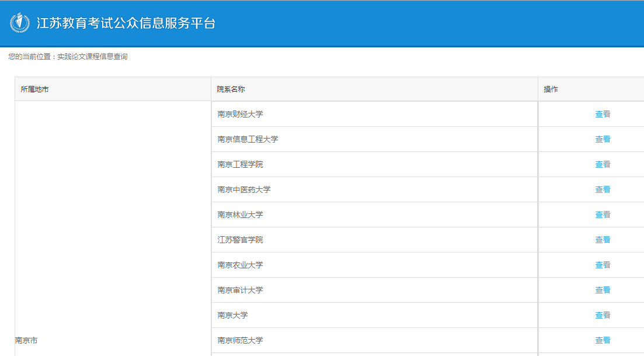Select the 南京财经大学 cell
Screen dimensions: 644x356
[375, 114]
